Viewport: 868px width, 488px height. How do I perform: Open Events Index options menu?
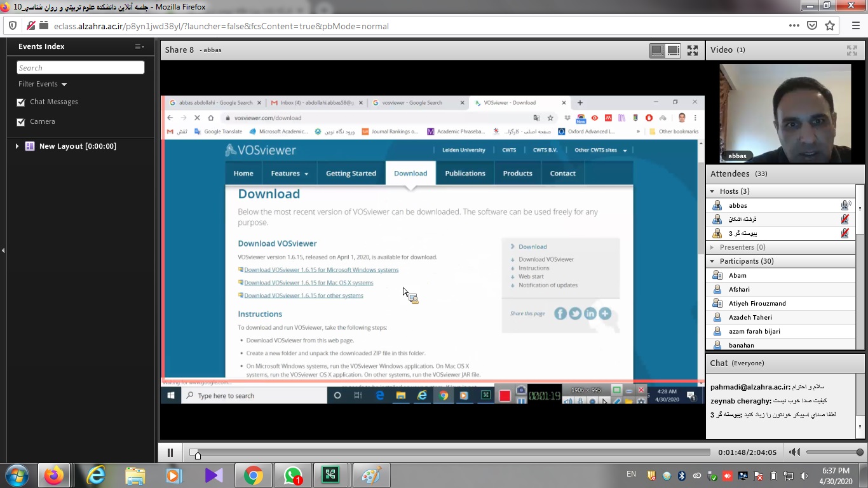click(140, 46)
